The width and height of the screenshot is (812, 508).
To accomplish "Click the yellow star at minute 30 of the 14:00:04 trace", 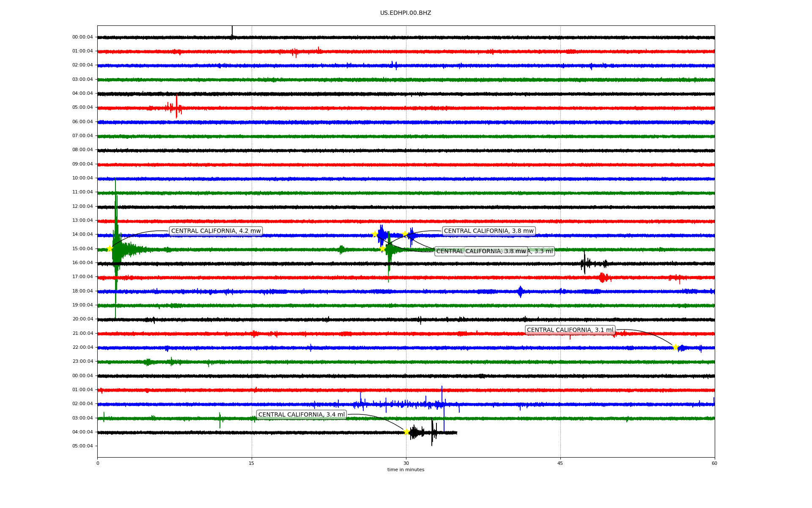I will (x=405, y=234).
